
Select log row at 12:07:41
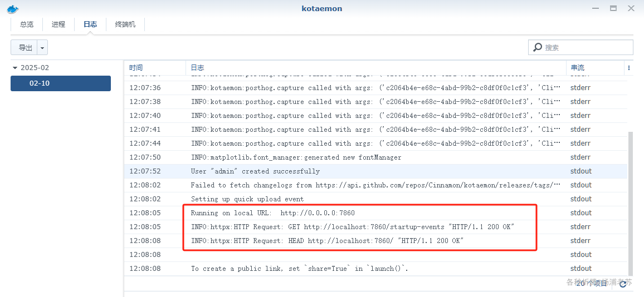(376, 130)
